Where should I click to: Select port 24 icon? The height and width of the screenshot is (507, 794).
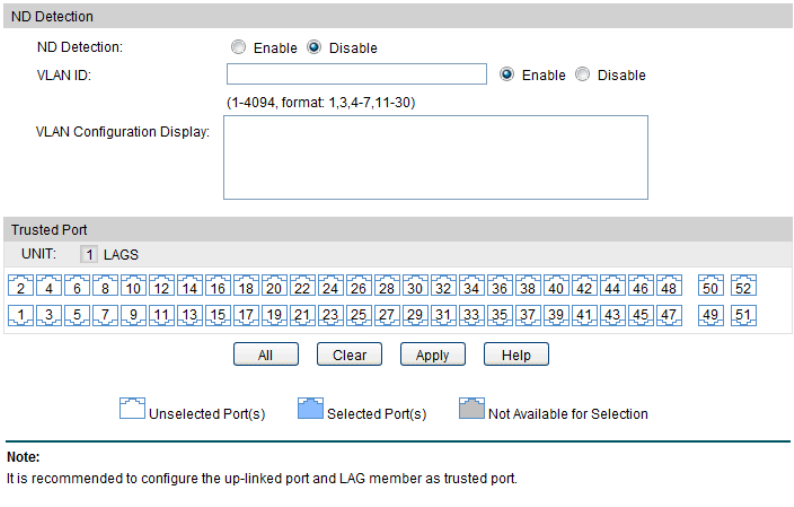click(331, 286)
